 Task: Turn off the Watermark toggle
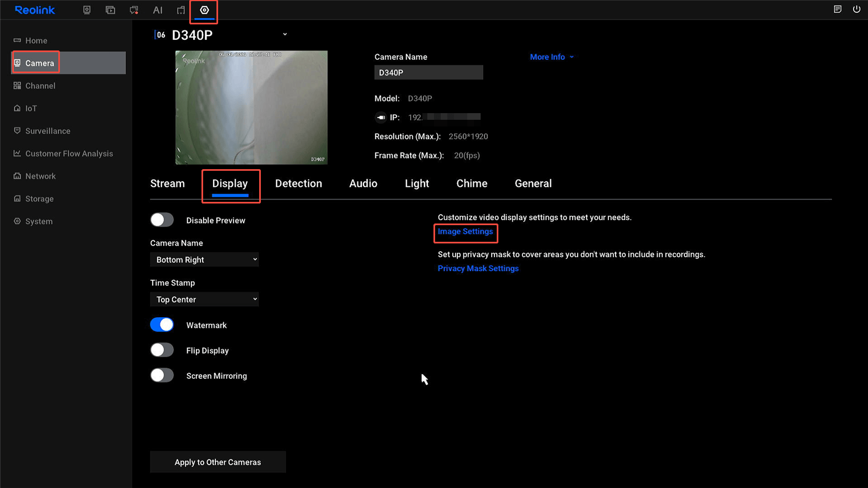click(162, 324)
